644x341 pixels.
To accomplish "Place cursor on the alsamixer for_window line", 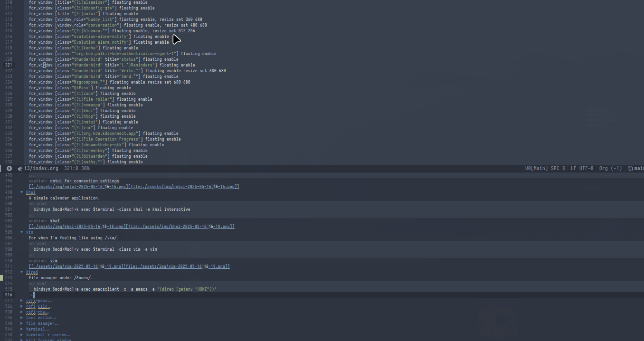I will pos(88,2).
